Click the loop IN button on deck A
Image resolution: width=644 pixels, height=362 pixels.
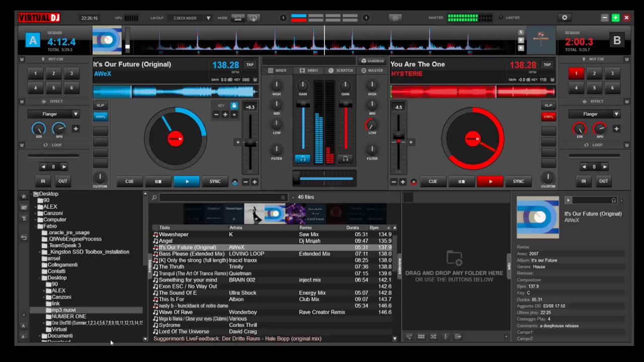tap(43, 181)
